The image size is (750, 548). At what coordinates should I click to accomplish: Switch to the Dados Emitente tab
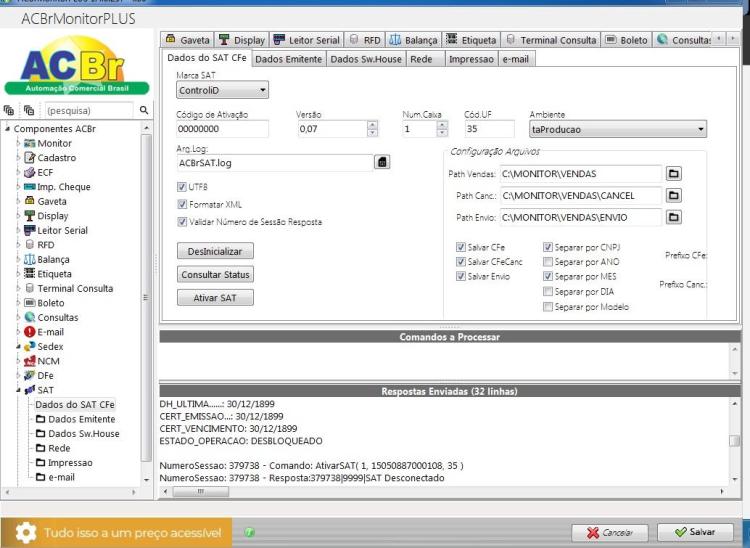click(288, 59)
